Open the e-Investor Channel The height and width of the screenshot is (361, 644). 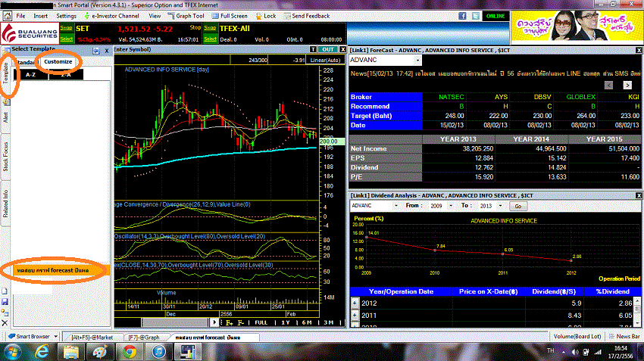pyautogui.click(x=111, y=16)
